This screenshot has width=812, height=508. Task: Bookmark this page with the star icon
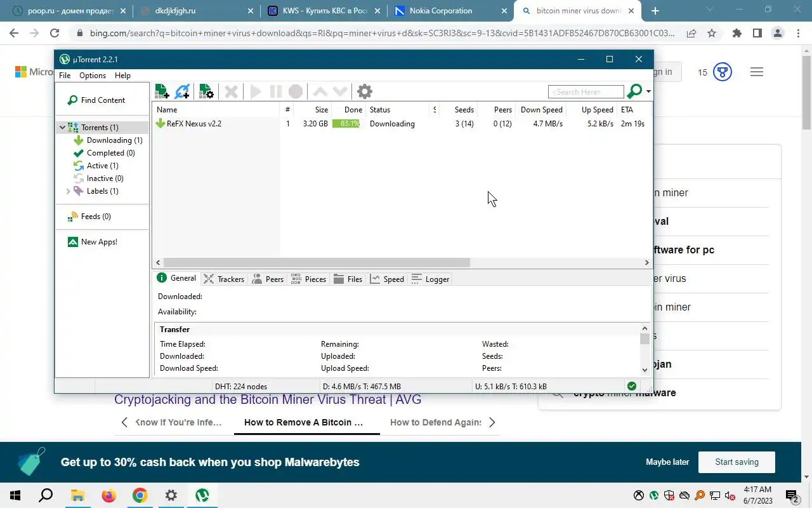(x=712, y=33)
